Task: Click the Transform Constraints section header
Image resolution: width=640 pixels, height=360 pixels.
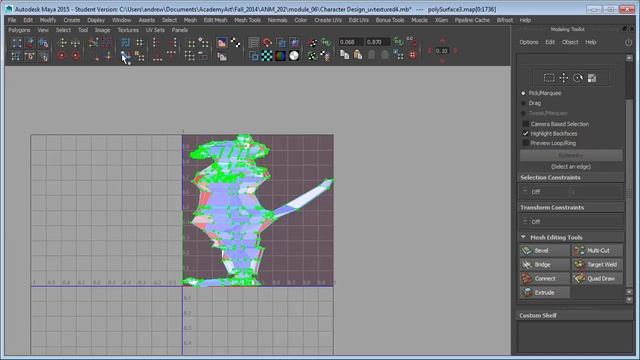Action: tap(571, 207)
